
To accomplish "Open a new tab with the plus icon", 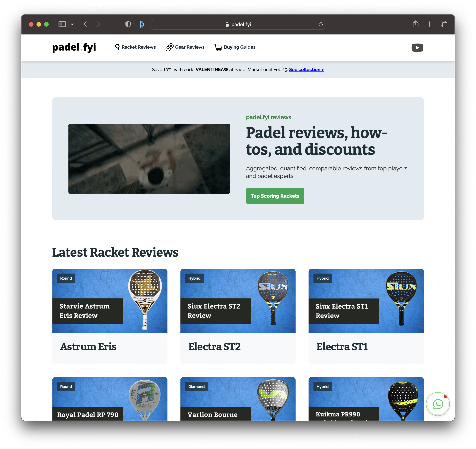I will click(x=430, y=24).
